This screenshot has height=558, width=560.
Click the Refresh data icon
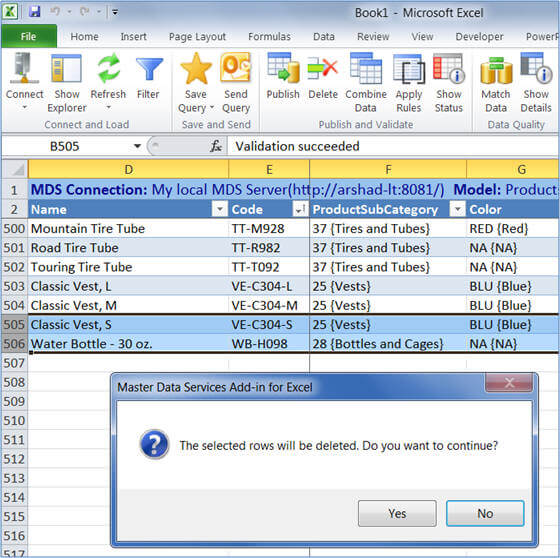coord(108,68)
